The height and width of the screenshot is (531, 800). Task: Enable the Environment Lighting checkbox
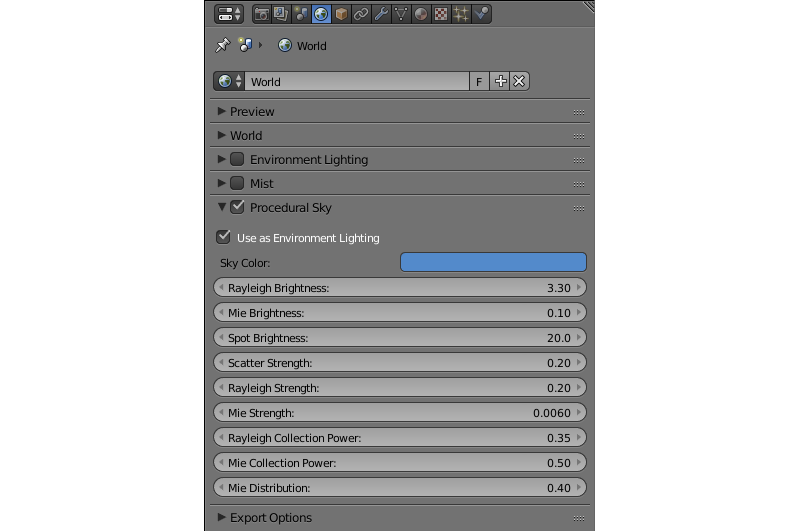(x=237, y=159)
